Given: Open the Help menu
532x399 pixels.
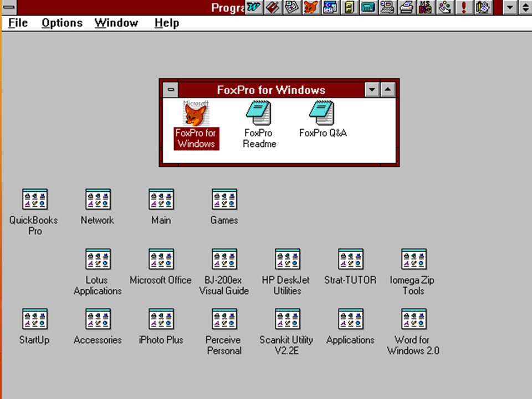Looking at the screenshot, I should pyautogui.click(x=167, y=23).
